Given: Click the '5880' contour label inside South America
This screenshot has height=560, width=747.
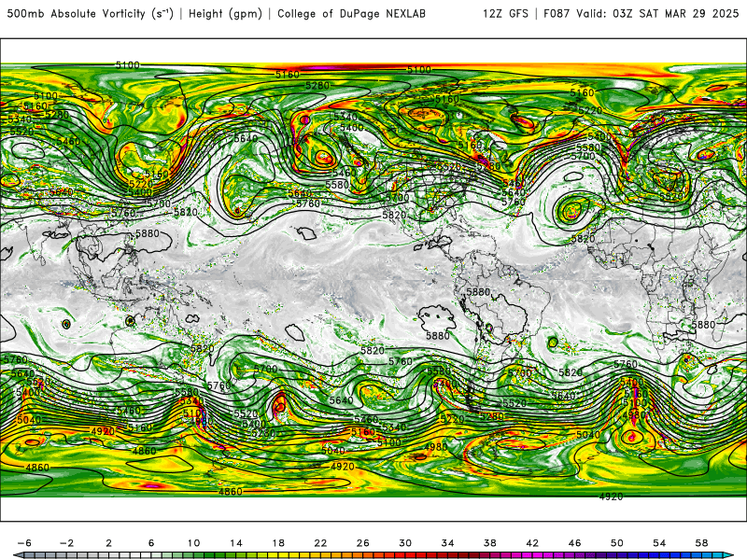Looking at the screenshot, I should tap(478, 291).
